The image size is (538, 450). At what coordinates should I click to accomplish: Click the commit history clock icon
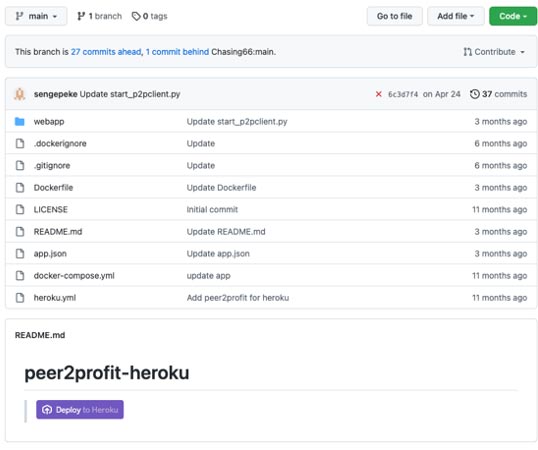pyautogui.click(x=475, y=94)
